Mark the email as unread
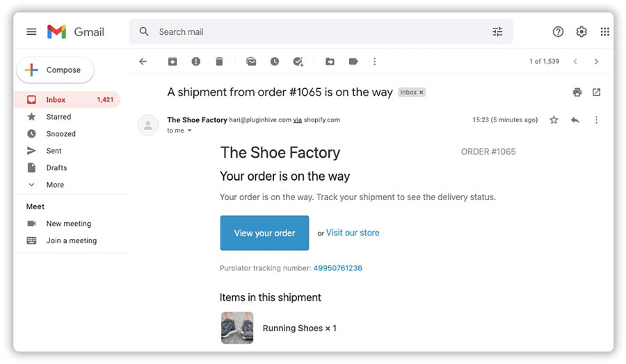 [251, 61]
